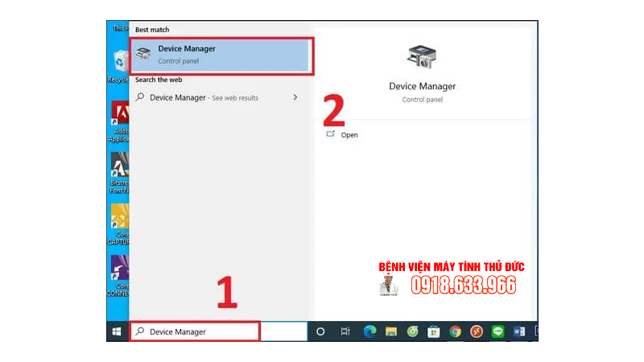Screen dimensions: 644x362
Task: Open File Explorer from taskbar
Action: [x=391, y=331]
